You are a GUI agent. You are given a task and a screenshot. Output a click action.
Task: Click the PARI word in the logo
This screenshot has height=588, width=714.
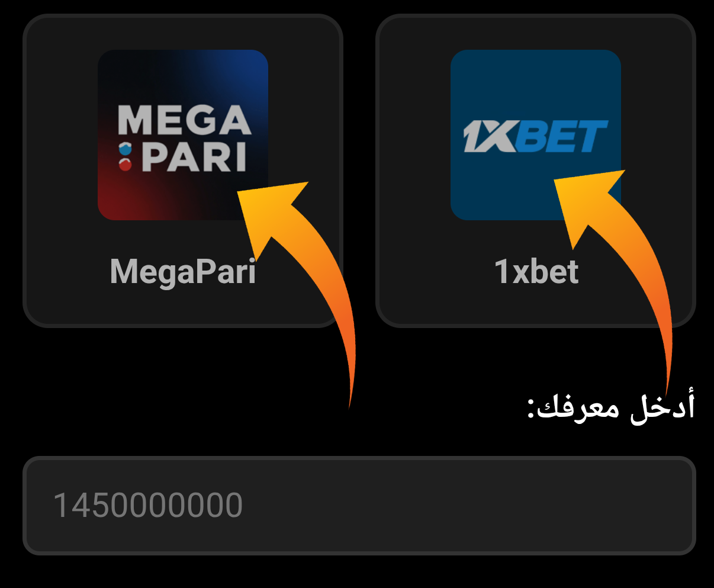point(194,157)
